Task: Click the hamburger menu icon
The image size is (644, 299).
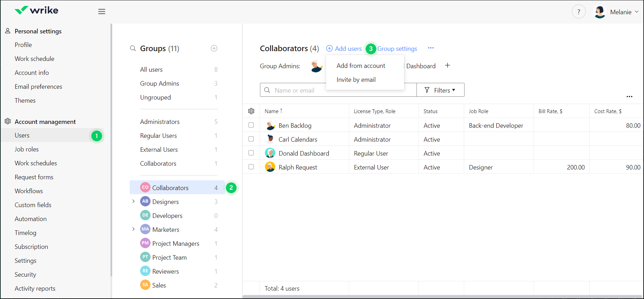Action: tap(102, 12)
